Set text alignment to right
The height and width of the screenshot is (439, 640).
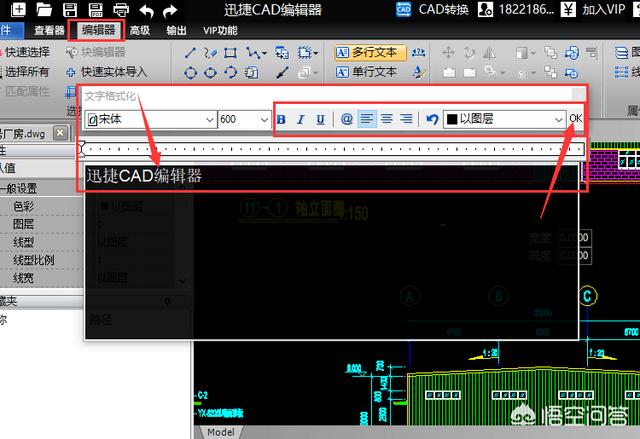[x=406, y=119]
